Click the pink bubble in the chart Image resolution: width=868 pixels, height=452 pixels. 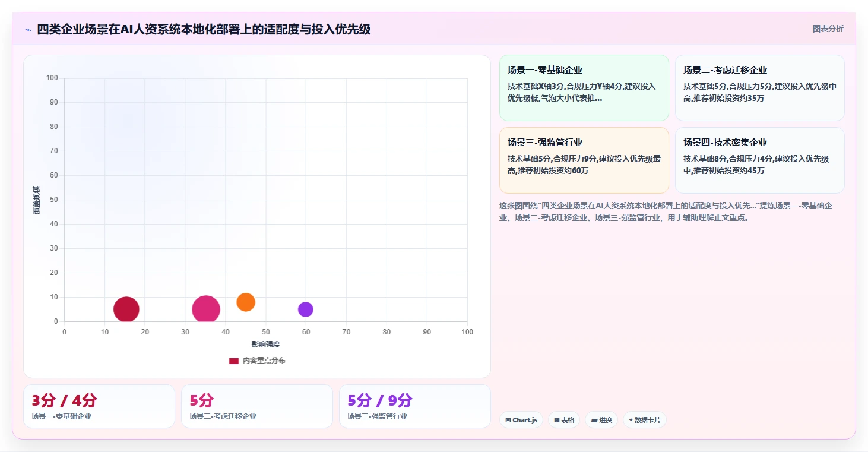206,309
